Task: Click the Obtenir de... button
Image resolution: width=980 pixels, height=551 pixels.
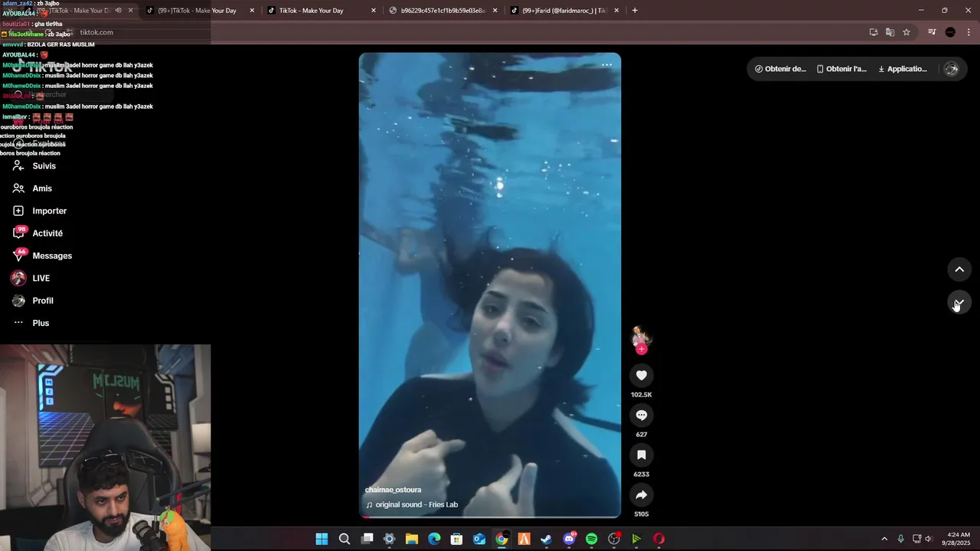Action: [x=780, y=69]
